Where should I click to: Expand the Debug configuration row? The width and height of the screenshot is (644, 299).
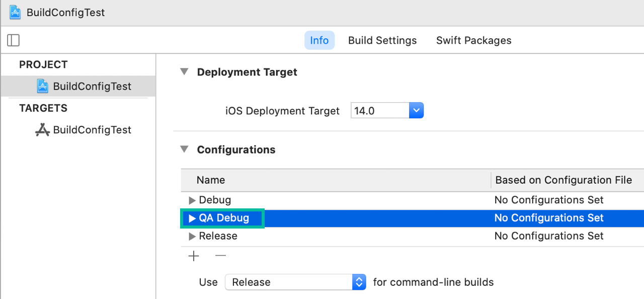click(192, 200)
